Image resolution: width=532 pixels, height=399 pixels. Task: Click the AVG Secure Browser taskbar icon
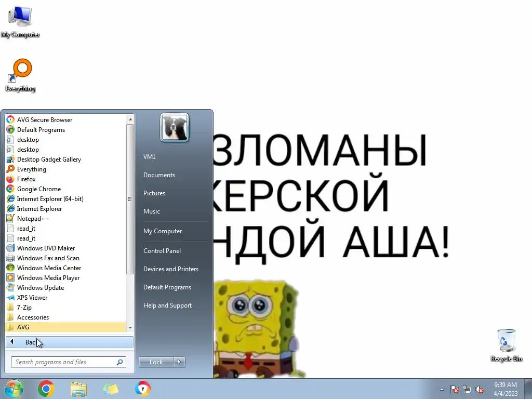(x=143, y=389)
